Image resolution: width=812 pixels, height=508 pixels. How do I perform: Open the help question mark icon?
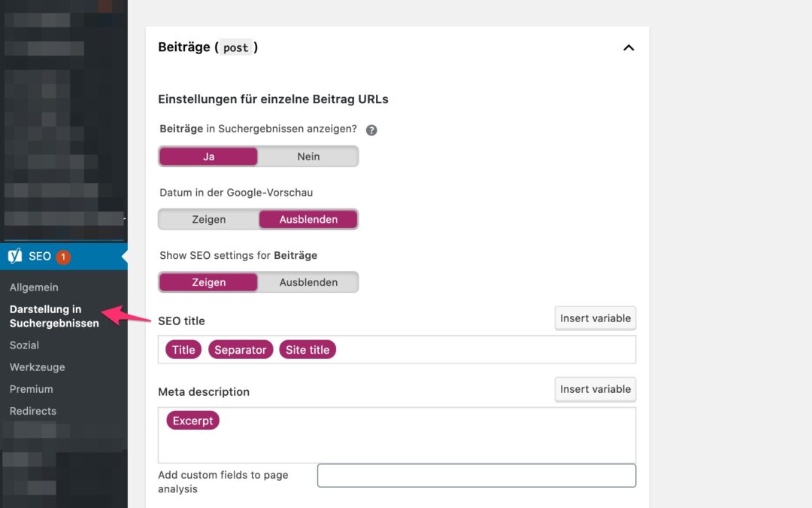(x=371, y=129)
